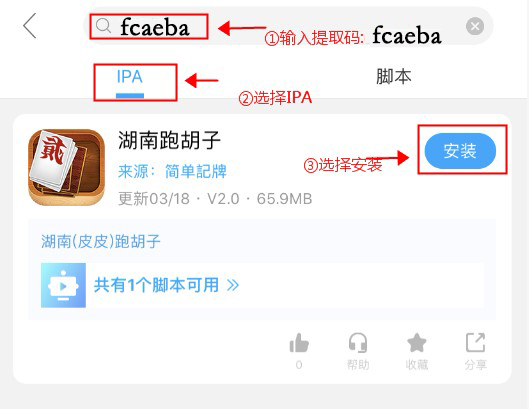The width and height of the screenshot is (529, 409).
Task: Share the app using share icon
Action: pyautogui.click(x=475, y=343)
